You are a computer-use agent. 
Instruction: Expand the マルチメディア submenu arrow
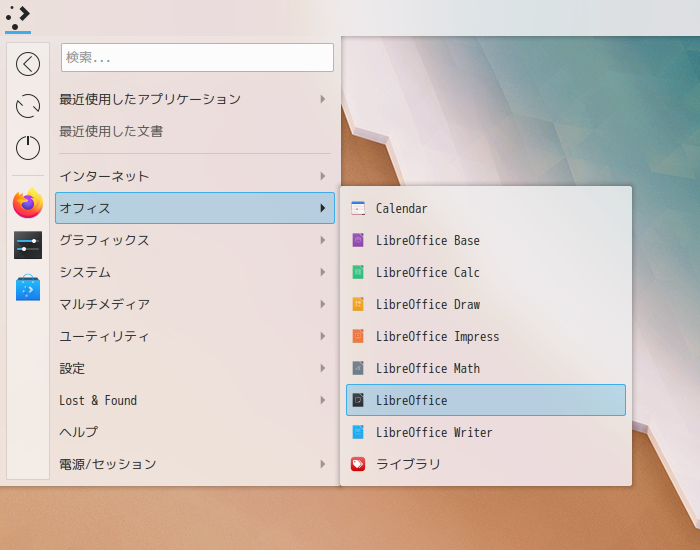tap(323, 304)
